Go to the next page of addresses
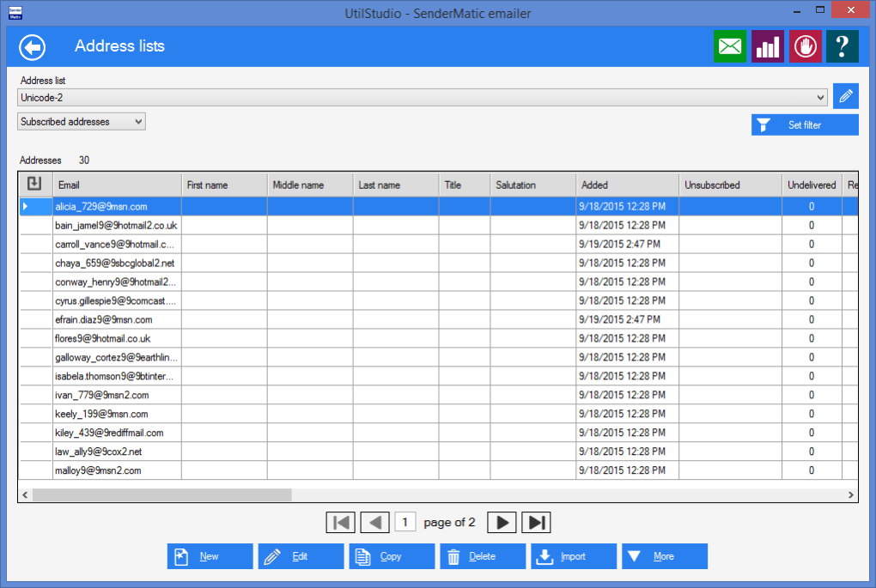 click(502, 522)
